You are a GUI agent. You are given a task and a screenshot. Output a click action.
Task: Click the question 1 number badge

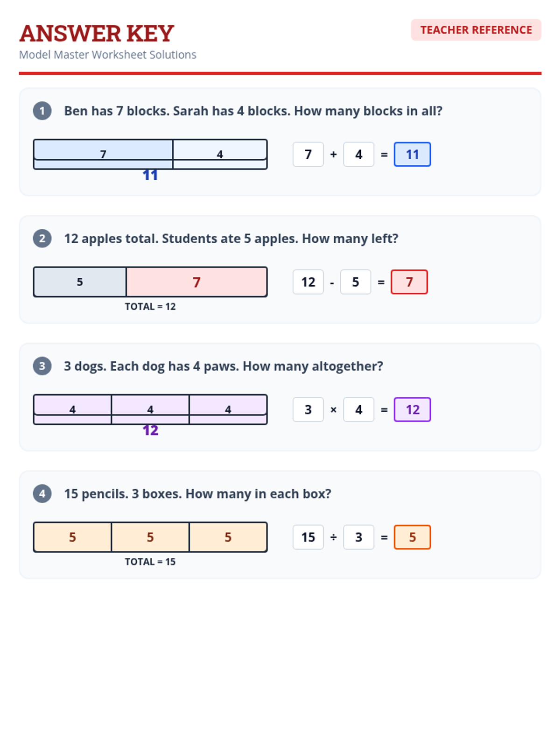(42, 111)
